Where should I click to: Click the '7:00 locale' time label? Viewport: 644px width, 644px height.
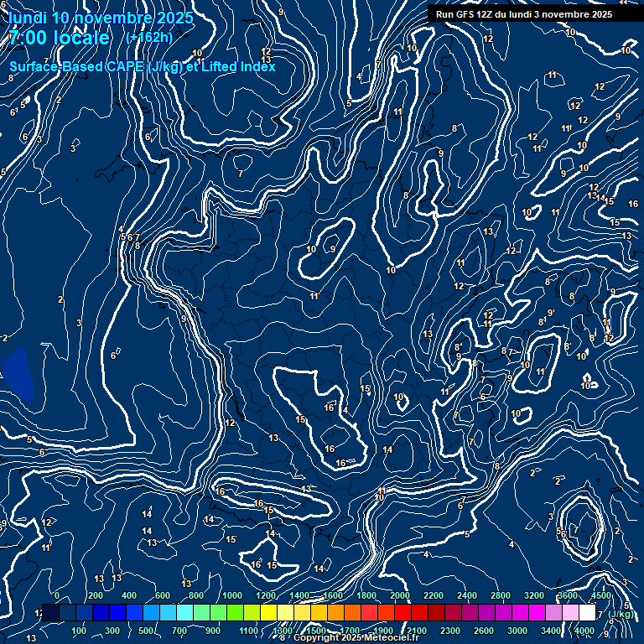pyautogui.click(x=60, y=38)
